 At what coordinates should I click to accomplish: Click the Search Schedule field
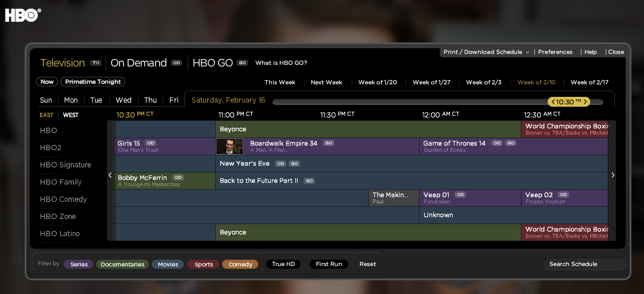coord(585,264)
